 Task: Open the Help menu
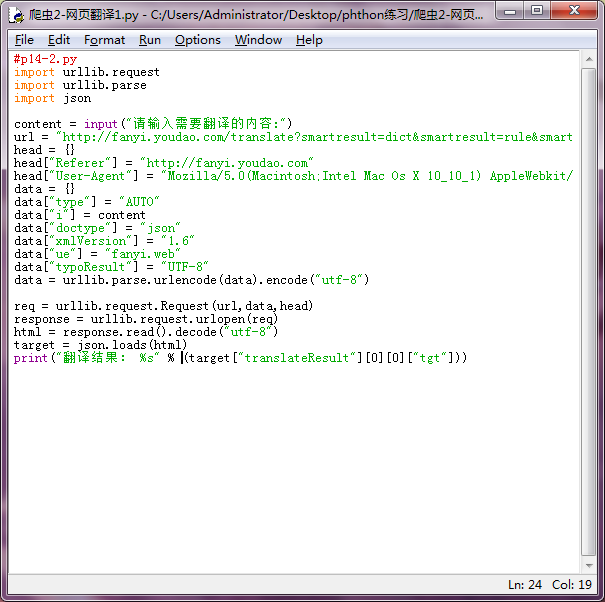(309, 40)
